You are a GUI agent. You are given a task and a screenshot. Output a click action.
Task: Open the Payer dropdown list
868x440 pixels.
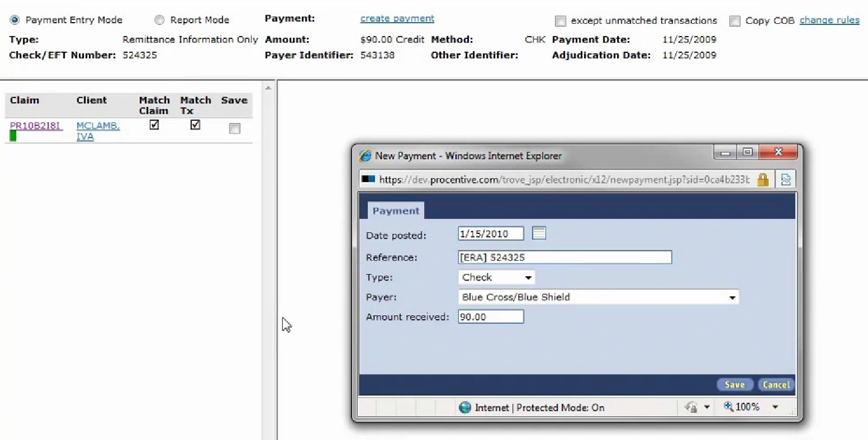(732, 297)
